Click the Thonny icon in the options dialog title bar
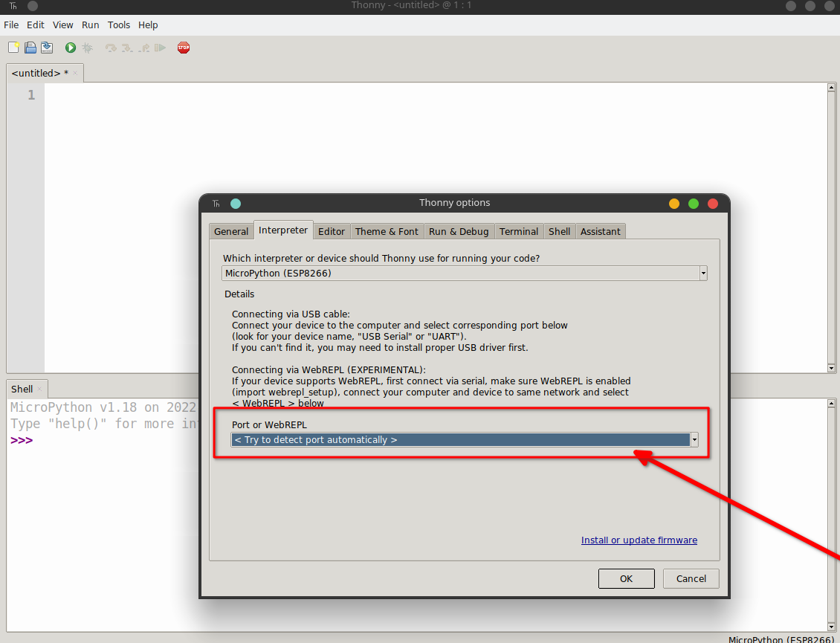Screen dimensions: 840x643 [x=216, y=204]
